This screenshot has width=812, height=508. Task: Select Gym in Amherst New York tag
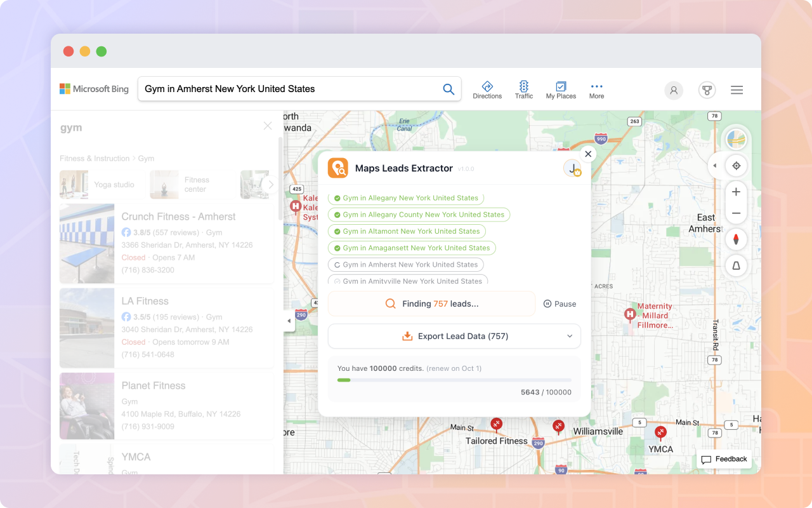coord(406,264)
